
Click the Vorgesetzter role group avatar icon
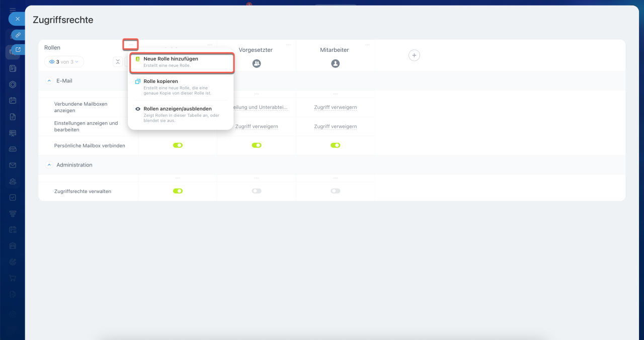tap(257, 64)
